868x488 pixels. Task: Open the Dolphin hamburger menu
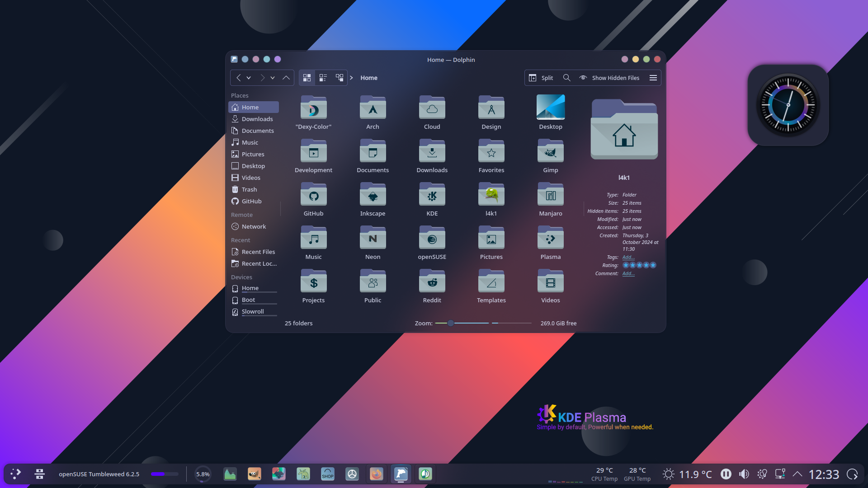(x=653, y=78)
